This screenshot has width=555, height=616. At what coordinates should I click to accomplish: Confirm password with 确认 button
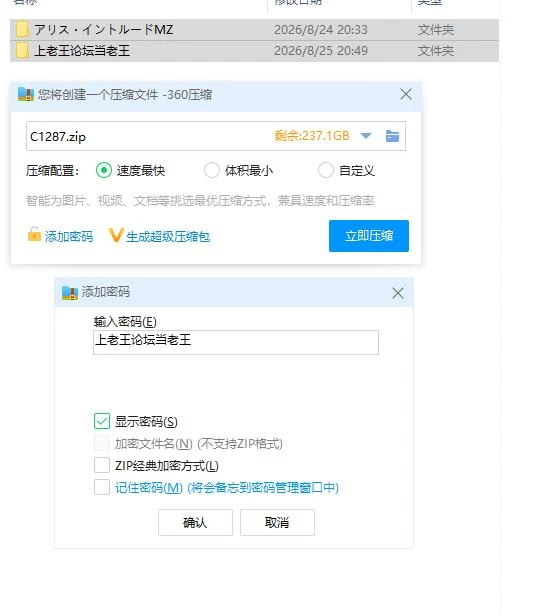(195, 522)
